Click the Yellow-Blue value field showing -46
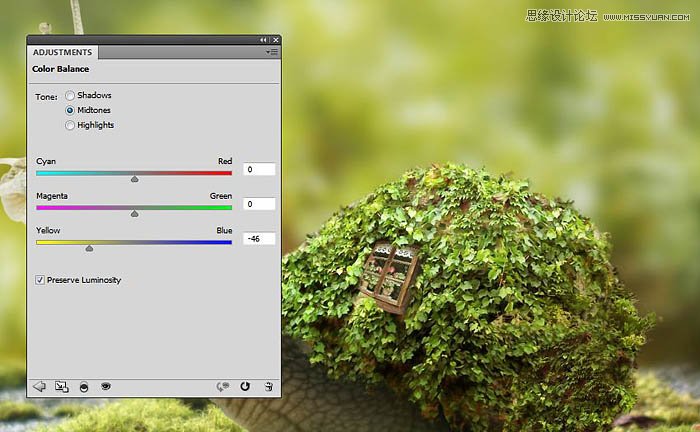This screenshot has height=432, width=700. point(259,239)
